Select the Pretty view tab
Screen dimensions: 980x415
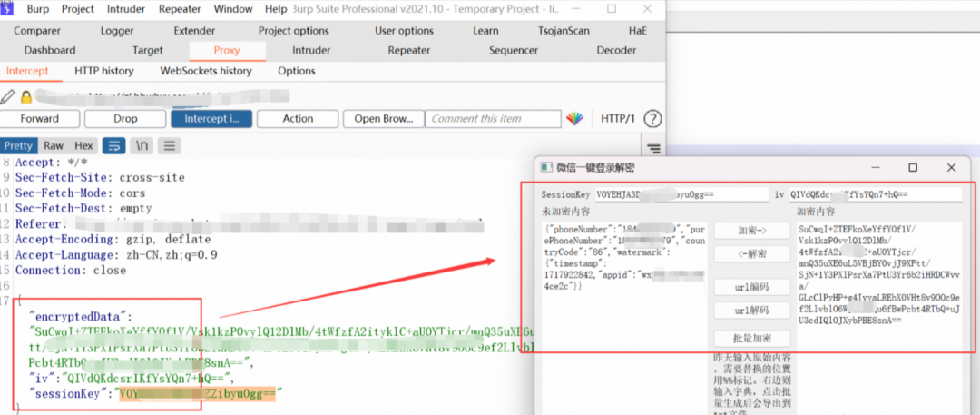pyautogui.click(x=18, y=146)
